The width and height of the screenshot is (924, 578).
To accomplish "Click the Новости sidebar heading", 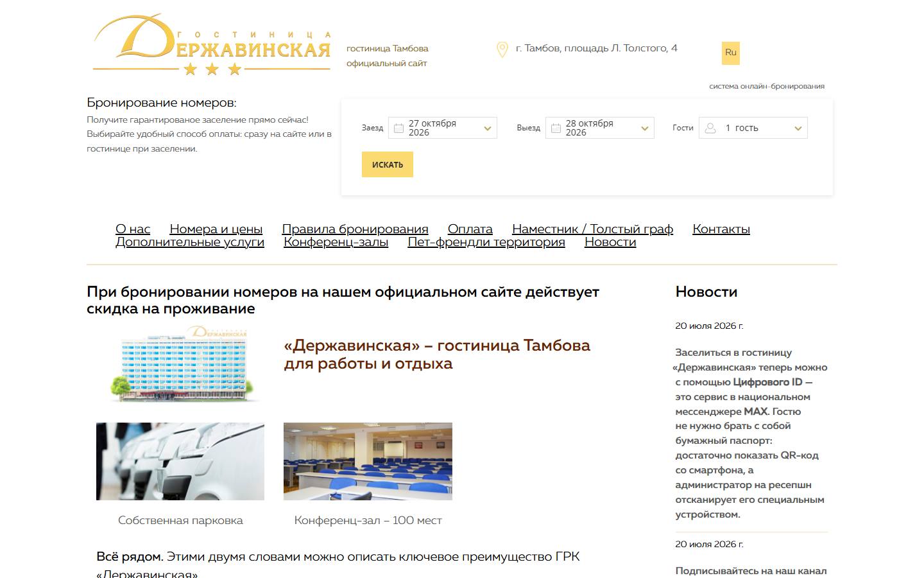I will (x=706, y=292).
